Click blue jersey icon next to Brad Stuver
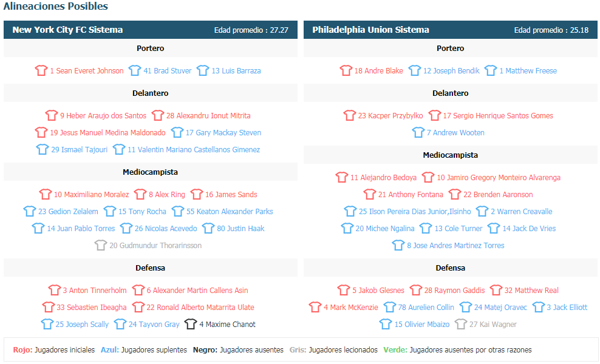Image resolution: width=600 pixels, height=364 pixels. click(134, 70)
